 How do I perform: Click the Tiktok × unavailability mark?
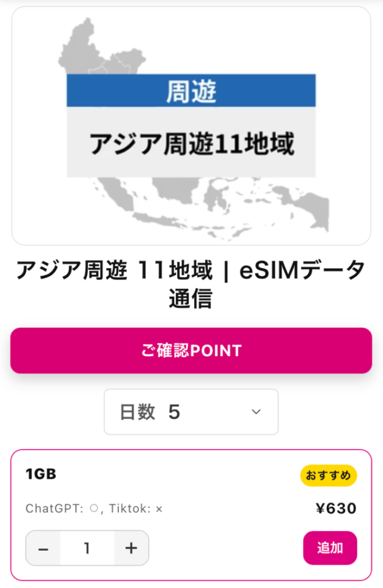159,509
